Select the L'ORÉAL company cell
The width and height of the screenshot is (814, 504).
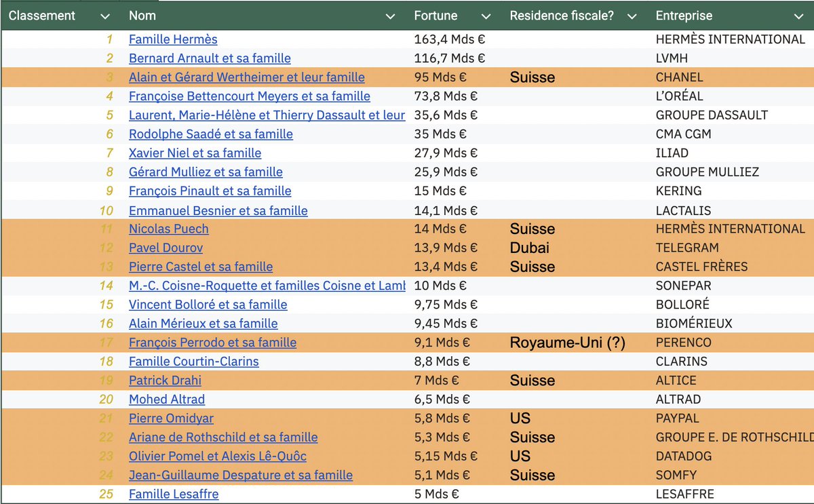click(x=679, y=96)
